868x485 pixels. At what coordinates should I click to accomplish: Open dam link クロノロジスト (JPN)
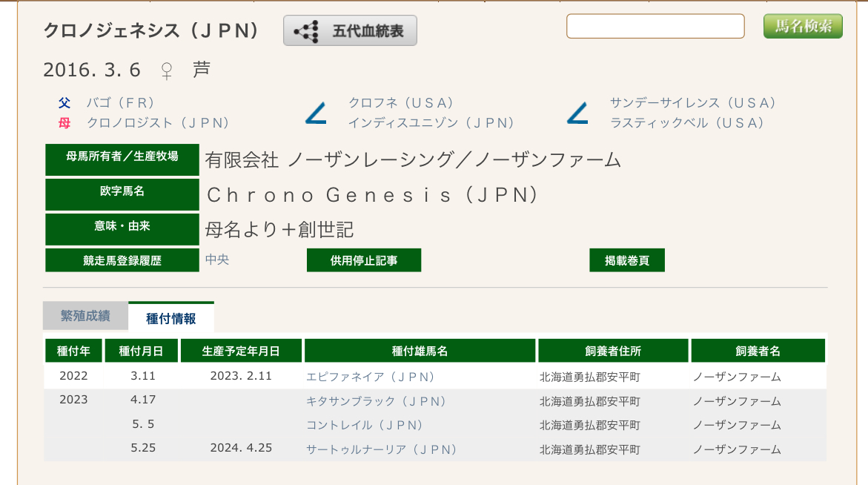pos(158,123)
